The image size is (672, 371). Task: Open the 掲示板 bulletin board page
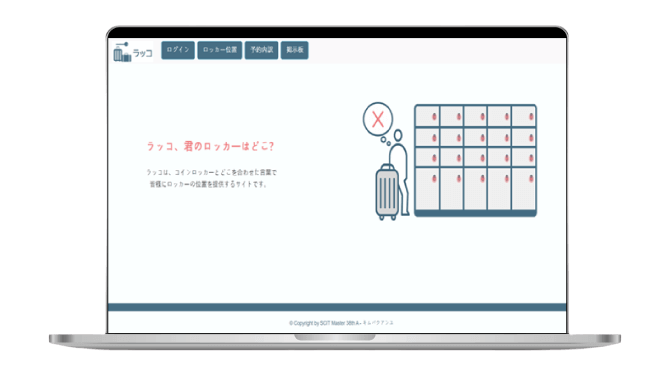(x=295, y=50)
